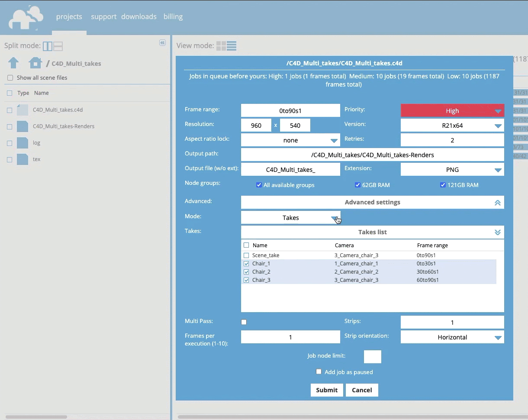Select horizontal split mode icon
This screenshot has height=420, width=528.
coord(58,46)
